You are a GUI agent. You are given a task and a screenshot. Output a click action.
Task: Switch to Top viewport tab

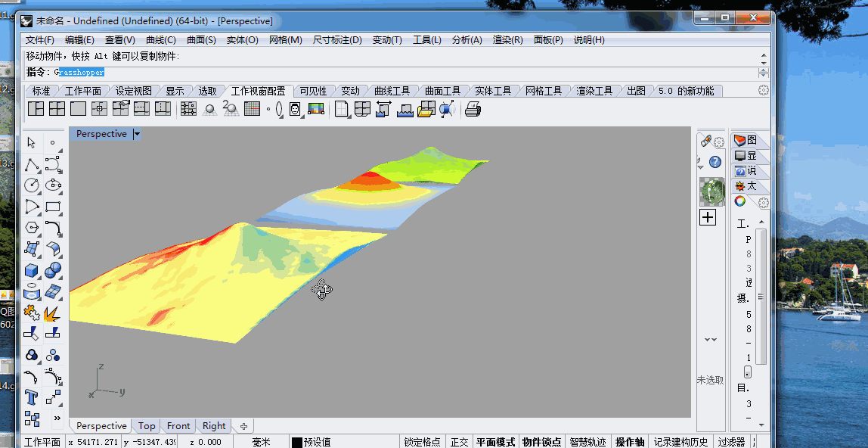click(147, 426)
